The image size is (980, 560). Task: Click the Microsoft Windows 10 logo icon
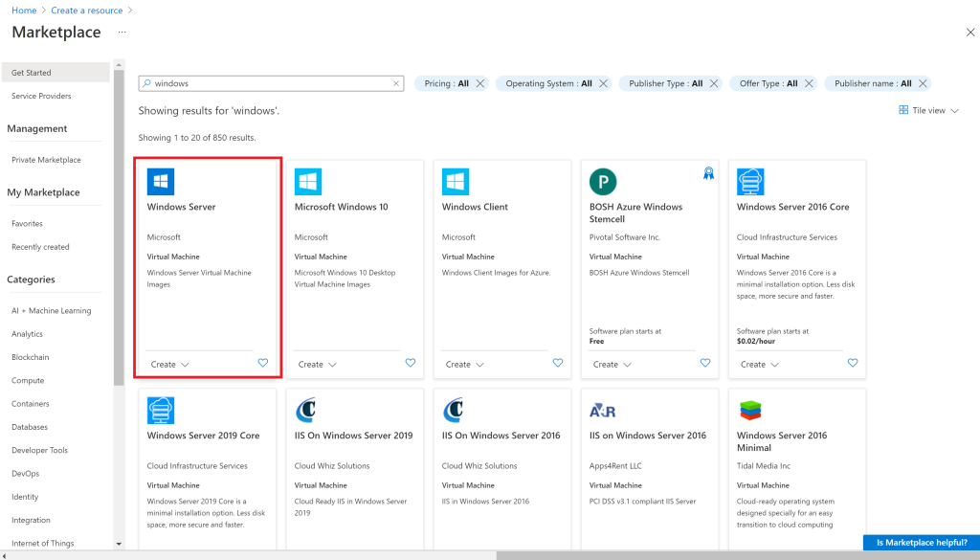[308, 182]
